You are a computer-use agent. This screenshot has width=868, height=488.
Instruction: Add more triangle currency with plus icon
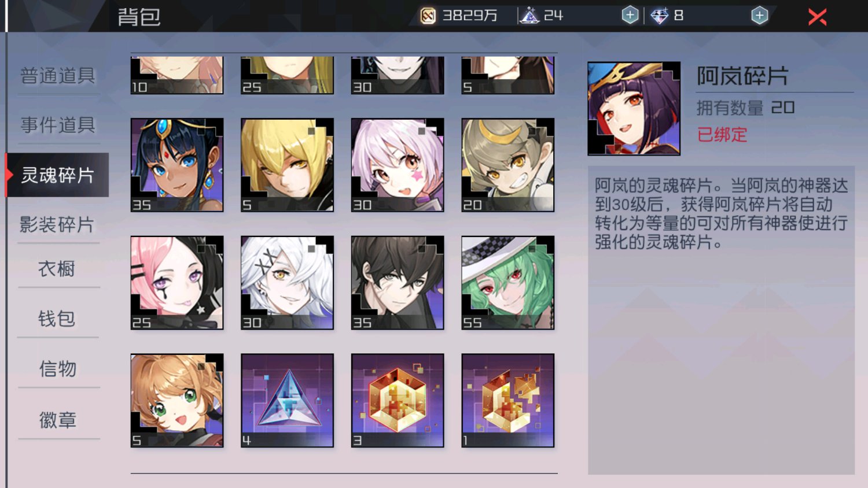(630, 16)
